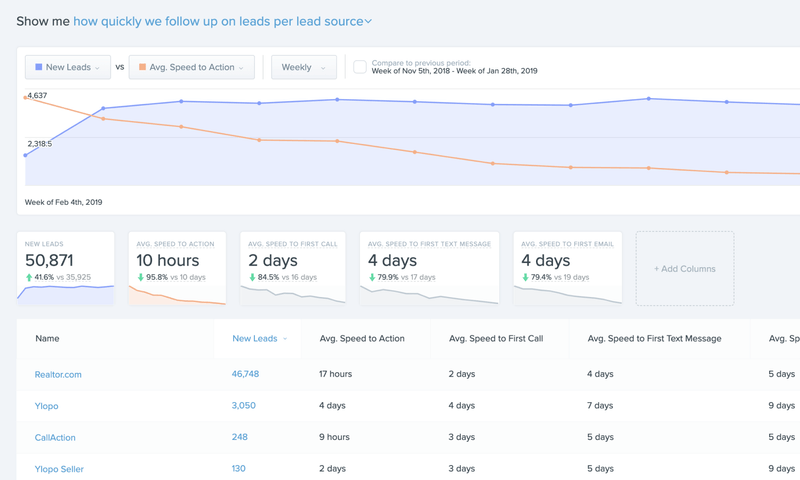Select the Avg. Speed to First Email card

pyautogui.click(x=567, y=269)
